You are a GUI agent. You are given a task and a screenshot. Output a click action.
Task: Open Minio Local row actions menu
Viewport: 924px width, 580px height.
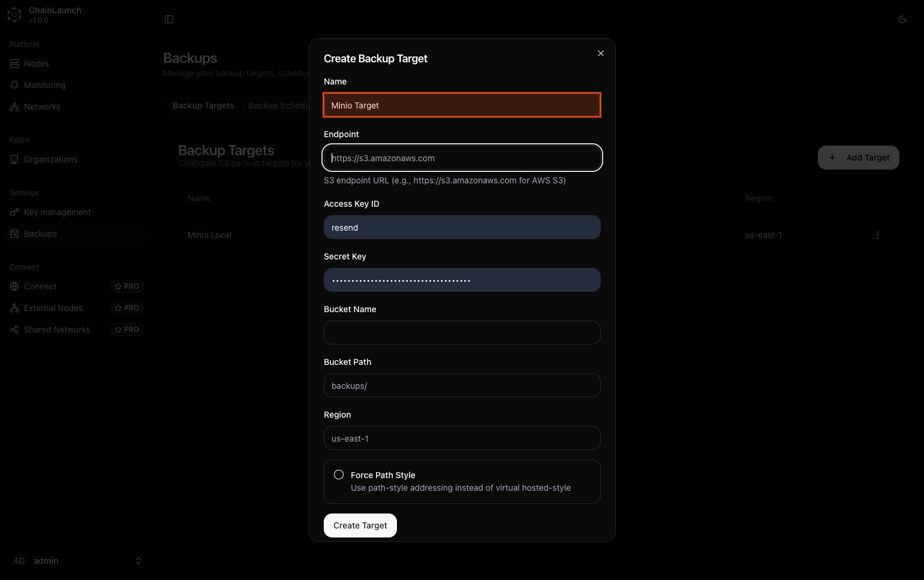[x=877, y=235]
